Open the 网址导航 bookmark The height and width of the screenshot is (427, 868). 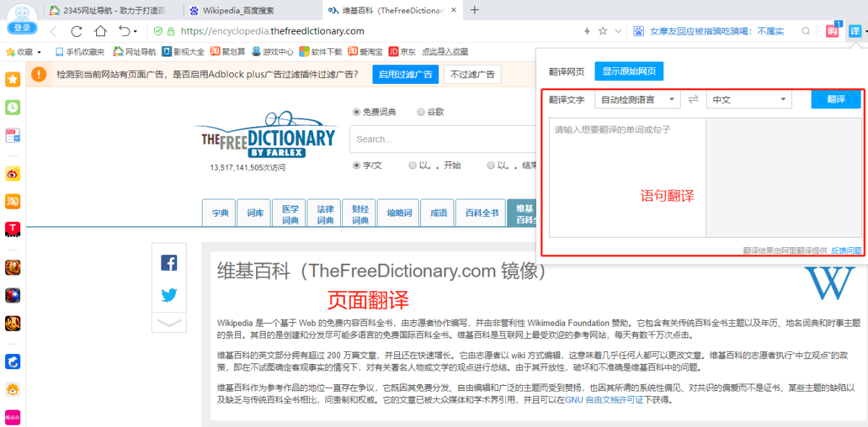[135, 52]
